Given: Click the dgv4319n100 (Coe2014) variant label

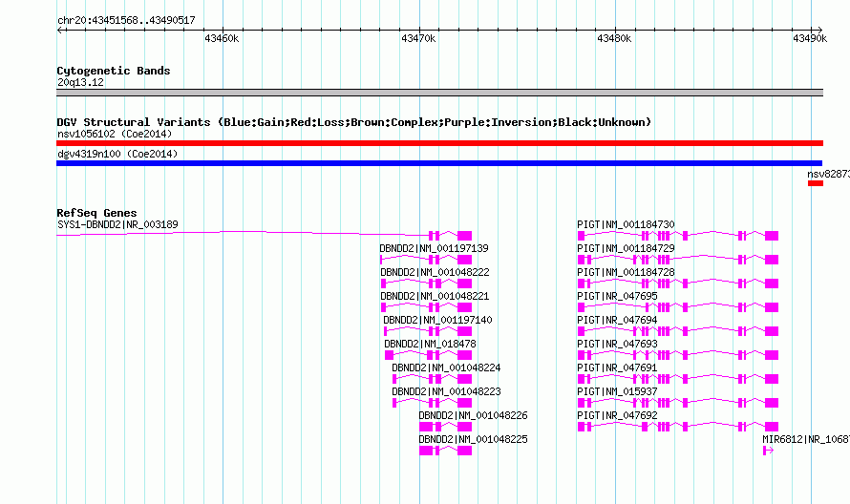Looking at the screenshot, I should pos(117,154).
